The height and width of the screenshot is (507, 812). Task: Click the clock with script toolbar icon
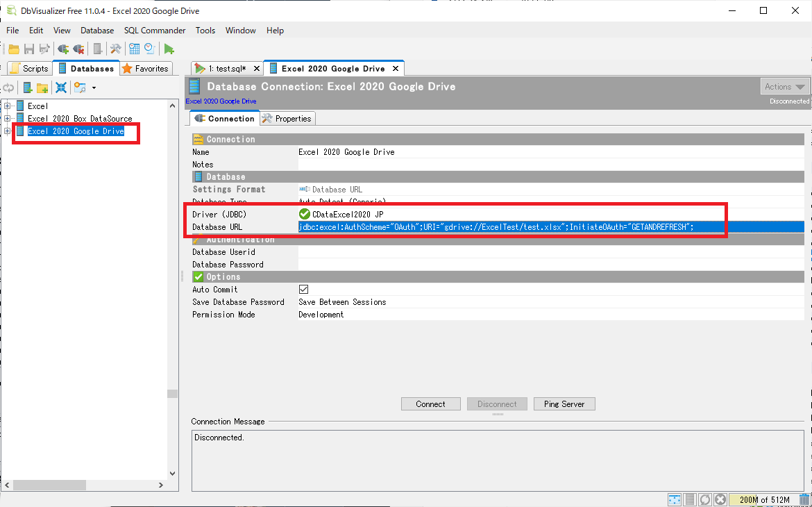pyautogui.click(x=150, y=49)
